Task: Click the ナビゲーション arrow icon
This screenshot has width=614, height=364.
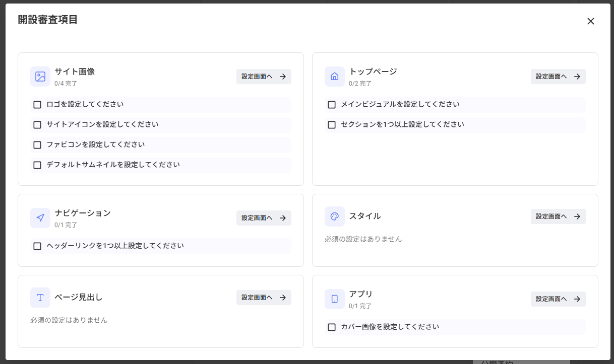Action: (x=40, y=218)
